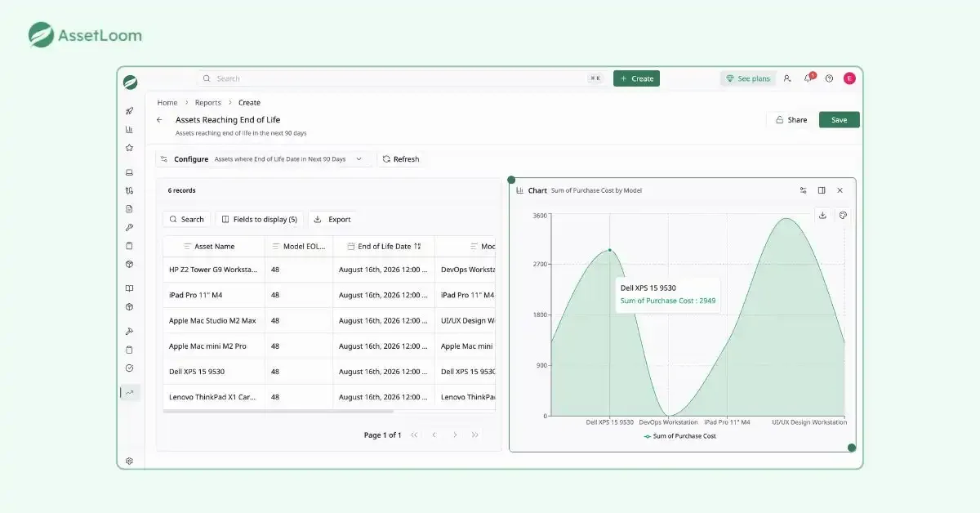Open the star favorites sidebar icon
Viewport: 980px width, 513px height.
pyautogui.click(x=129, y=148)
